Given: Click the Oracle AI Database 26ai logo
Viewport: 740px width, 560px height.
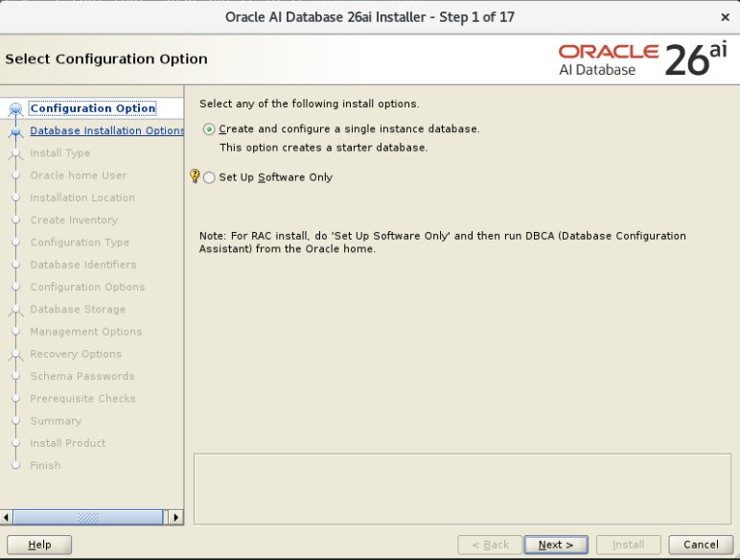Looking at the screenshot, I should [642, 59].
